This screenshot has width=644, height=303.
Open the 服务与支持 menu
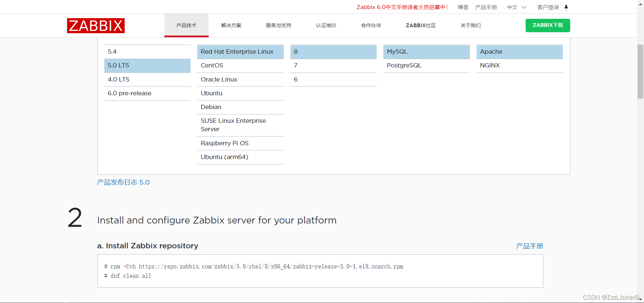coord(278,26)
